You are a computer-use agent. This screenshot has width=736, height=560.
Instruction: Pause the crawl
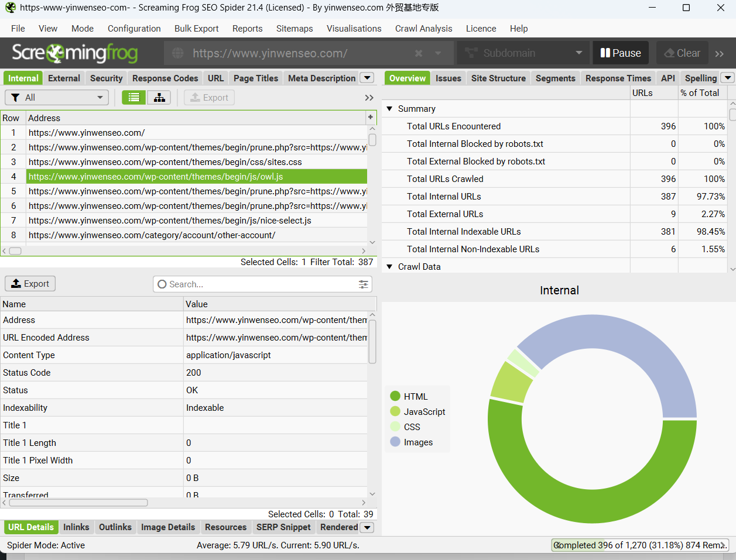point(621,53)
